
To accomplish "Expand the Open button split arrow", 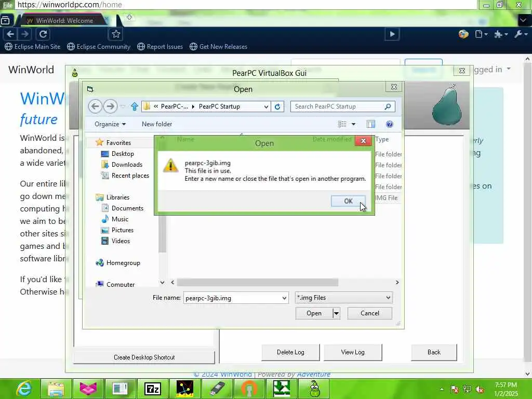I will pos(336,313).
